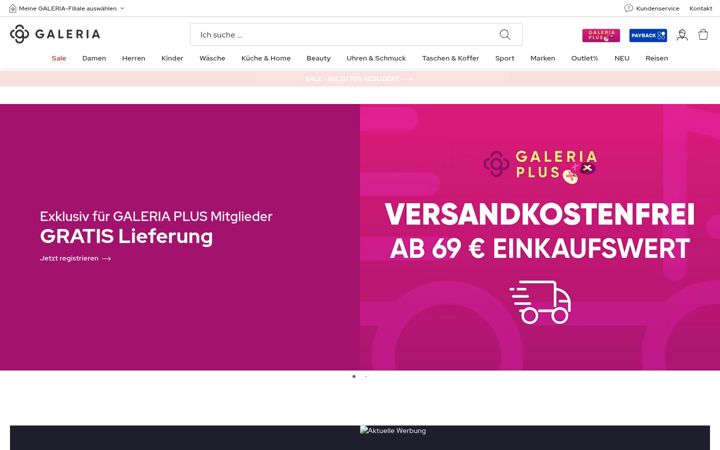Open the Herren menu
The image size is (720, 450).
click(x=134, y=58)
